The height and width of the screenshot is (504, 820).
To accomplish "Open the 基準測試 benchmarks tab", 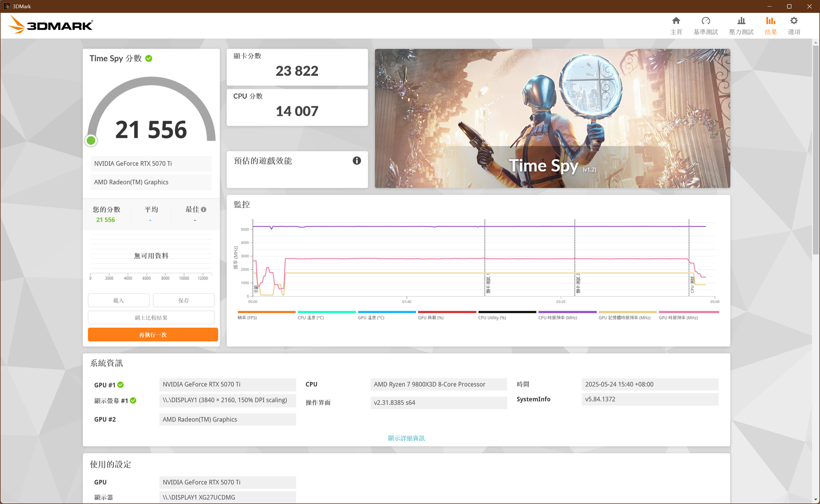I will (x=706, y=26).
